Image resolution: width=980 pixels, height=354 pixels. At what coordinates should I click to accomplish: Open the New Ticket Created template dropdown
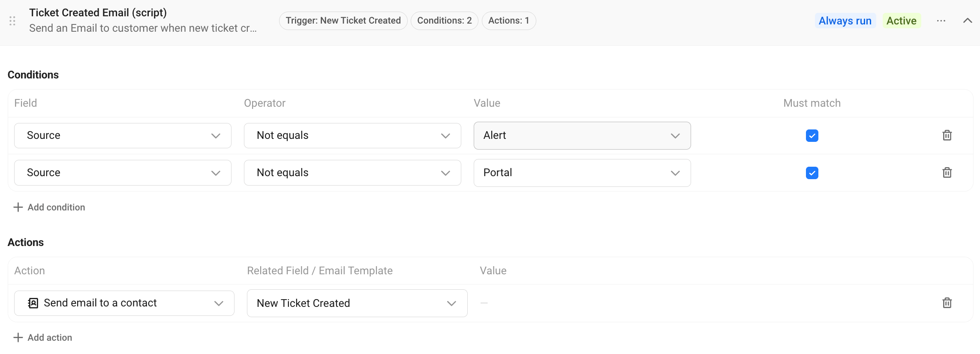tap(357, 303)
